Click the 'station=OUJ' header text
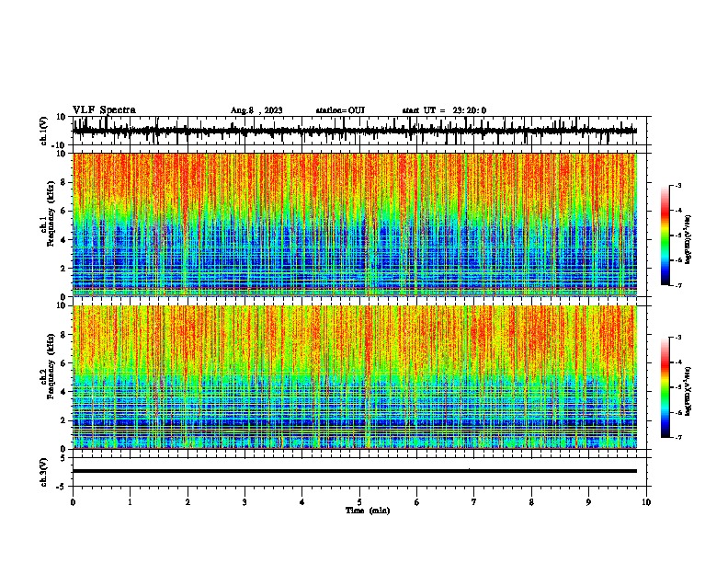 (340, 110)
